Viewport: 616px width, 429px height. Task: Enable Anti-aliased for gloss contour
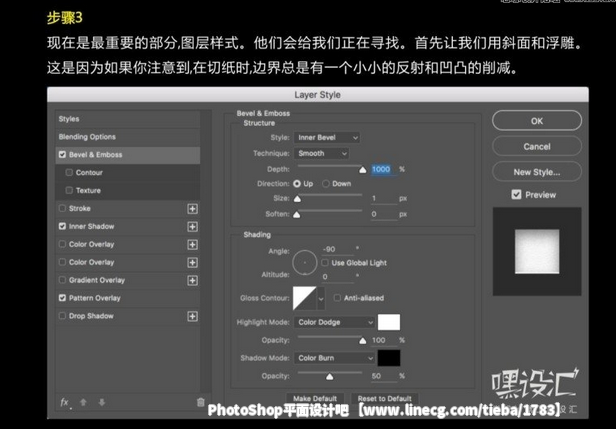[337, 298]
